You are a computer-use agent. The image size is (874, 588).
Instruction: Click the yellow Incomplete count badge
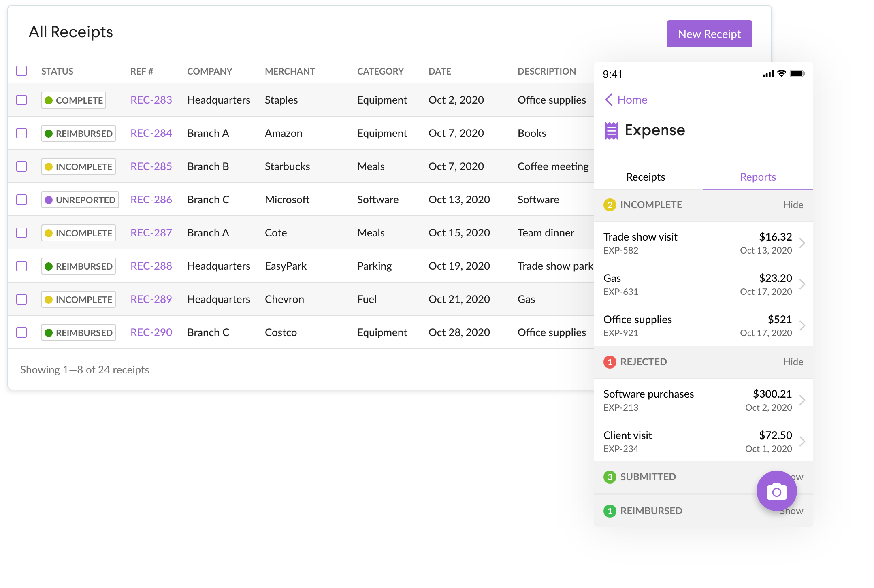610,205
